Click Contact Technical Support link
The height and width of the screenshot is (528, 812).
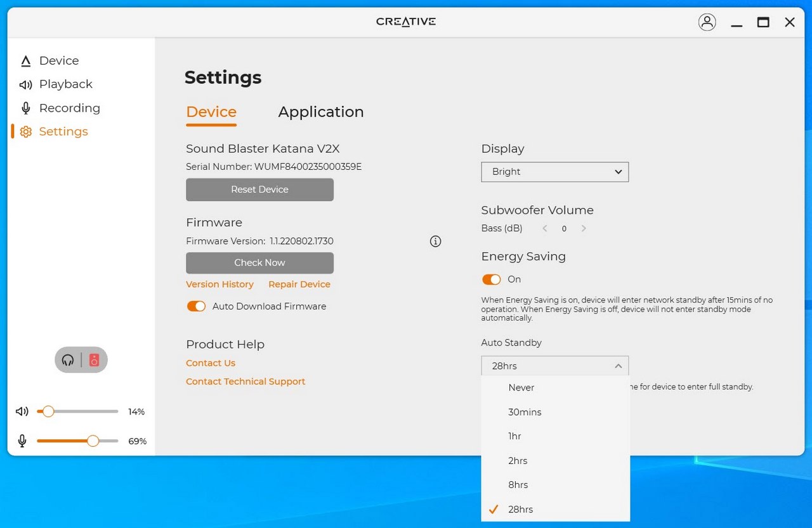tap(246, 382)
